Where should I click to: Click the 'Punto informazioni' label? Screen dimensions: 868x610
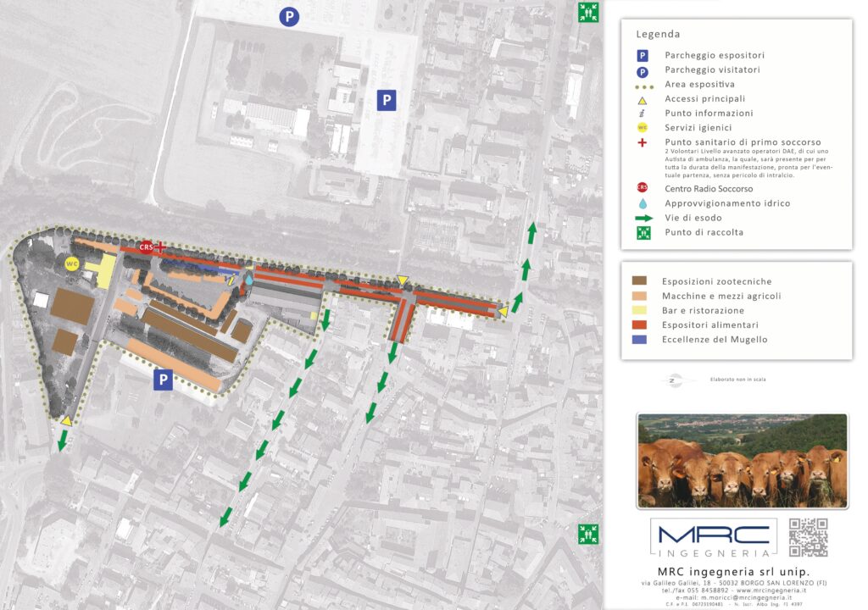[709, 113]
